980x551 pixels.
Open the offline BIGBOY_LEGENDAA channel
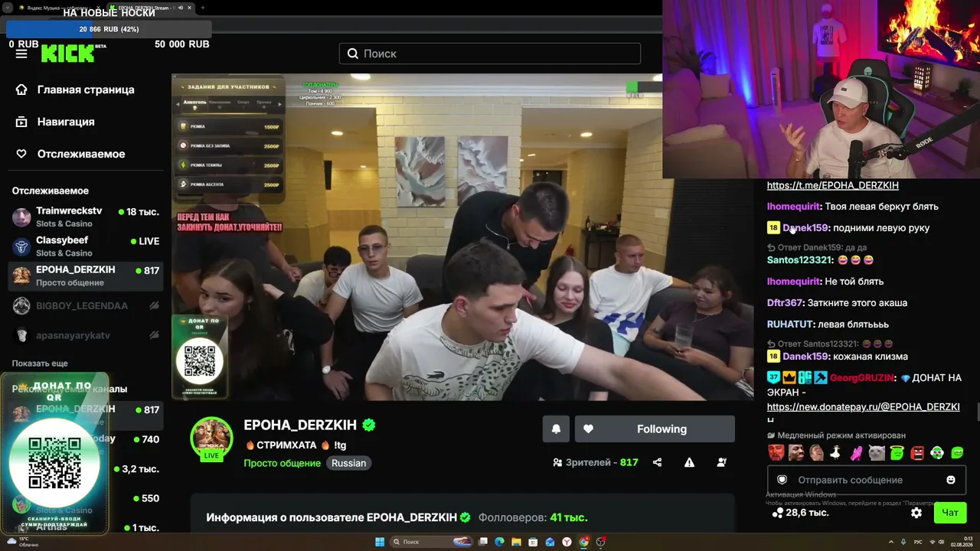click(86, 305)
